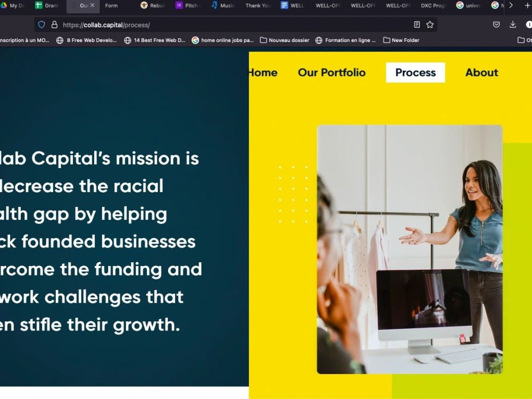Screen dimensions: 532x399
Task: Click the Google Drive icon on My Drive tab
Action: click(x=4, y=6)
